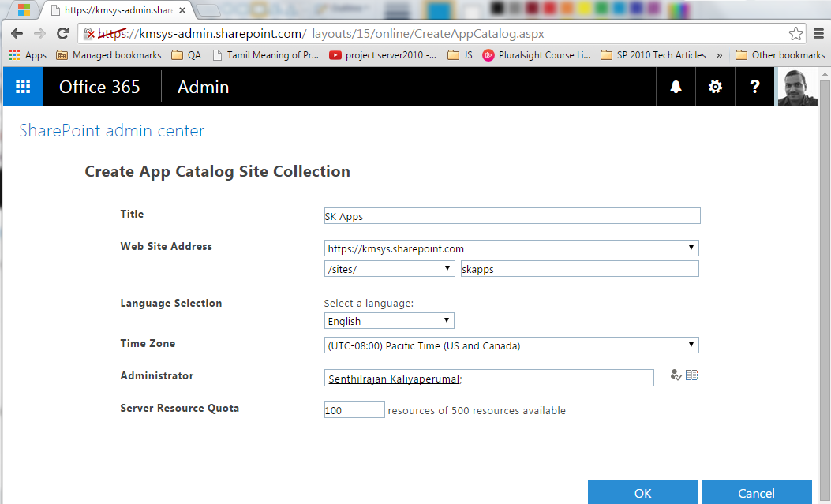
Task: Click the Title input field
Action: click(x=511, y=216)
